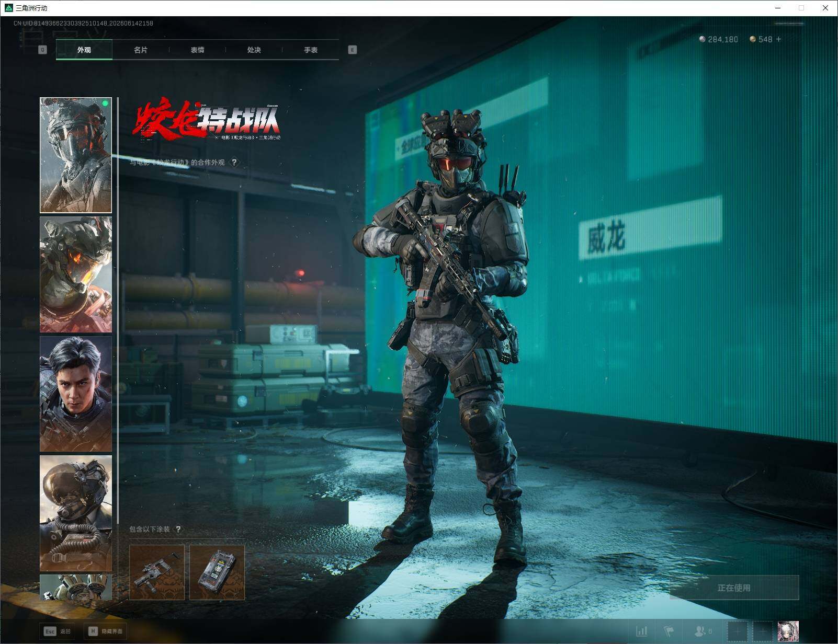Click the plus icon to add currency
Image resolution: width=838 pixels, height=644 pixels.
(778, 39)
